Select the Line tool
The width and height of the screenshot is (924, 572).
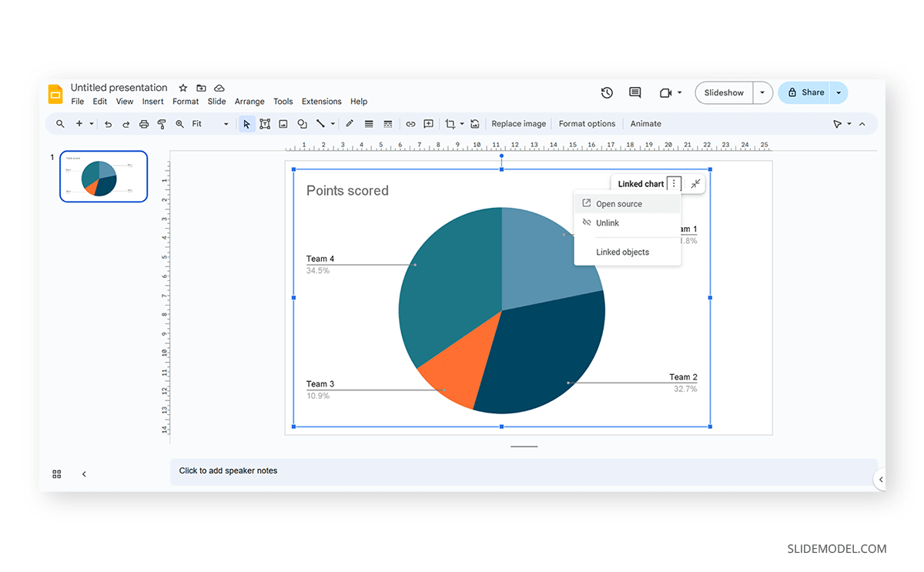point(320,124)
